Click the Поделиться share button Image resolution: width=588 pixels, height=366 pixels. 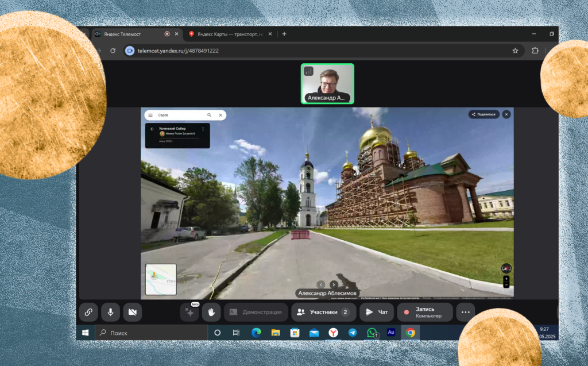click(x=483, y=114)
